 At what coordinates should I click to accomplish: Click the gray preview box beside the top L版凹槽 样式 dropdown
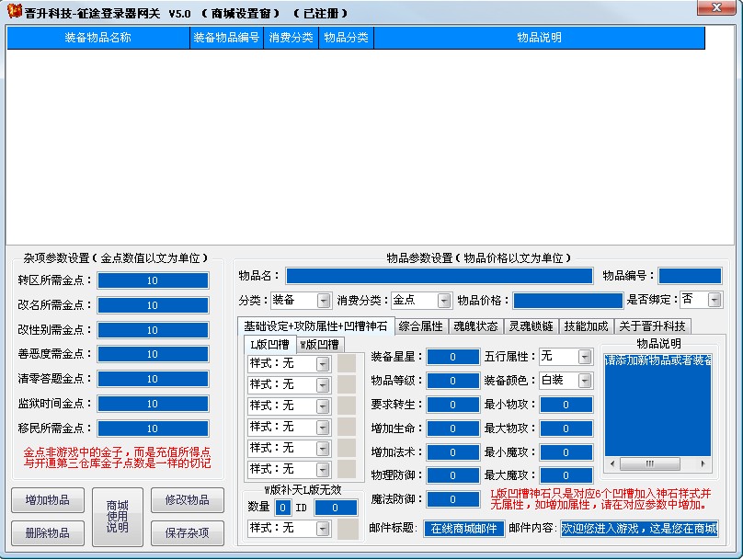click(347, 363)
